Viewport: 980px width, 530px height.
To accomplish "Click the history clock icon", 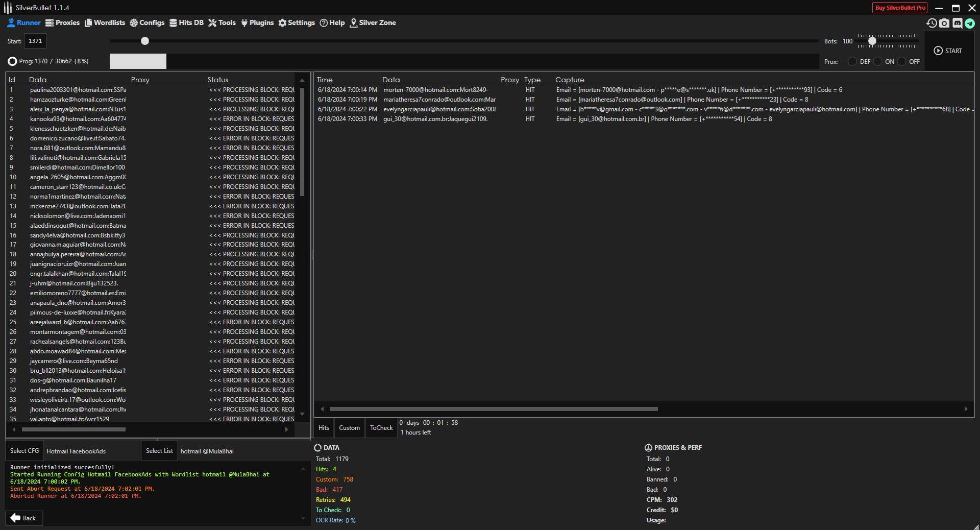I will 932,23.
